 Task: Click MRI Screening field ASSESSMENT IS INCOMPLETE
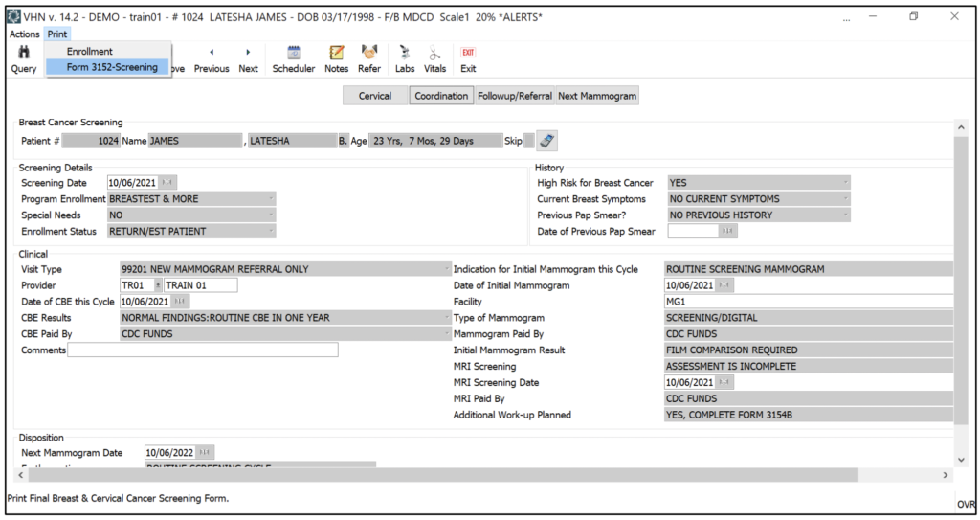tap(809, 366)
